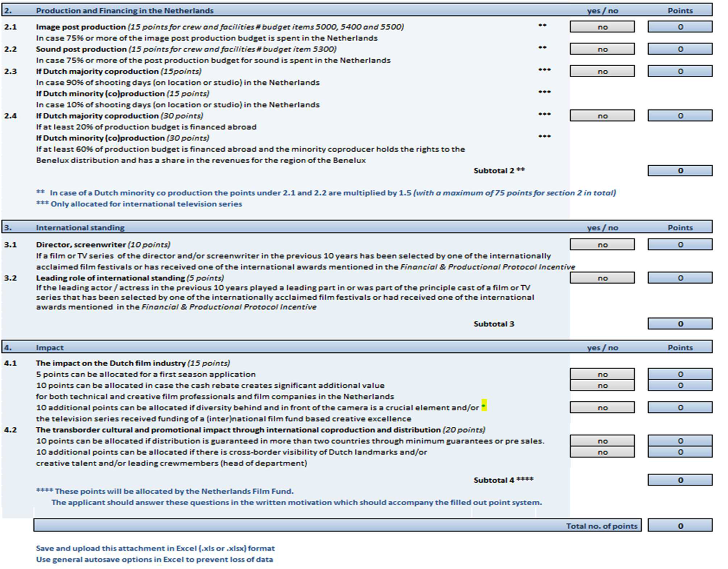Viewport: 728px width, 569px height.
Task: Click the Points cell for Director, screenwriter
Action: click(x=680, y=245)
